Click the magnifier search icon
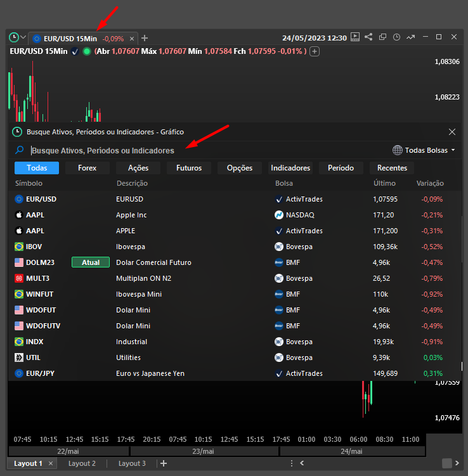This screenshot has height=476, width=468. click(x=20, y=150)
